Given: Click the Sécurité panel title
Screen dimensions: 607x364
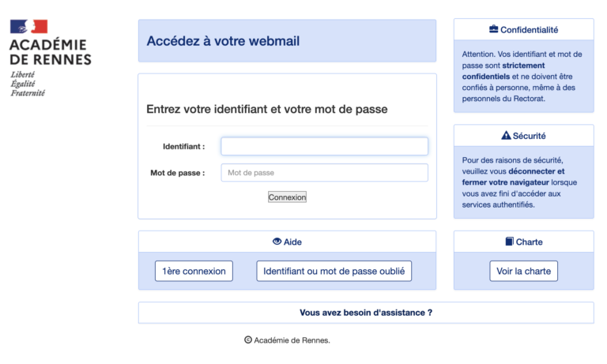Looking at the screenshot, I should (530, 136).
